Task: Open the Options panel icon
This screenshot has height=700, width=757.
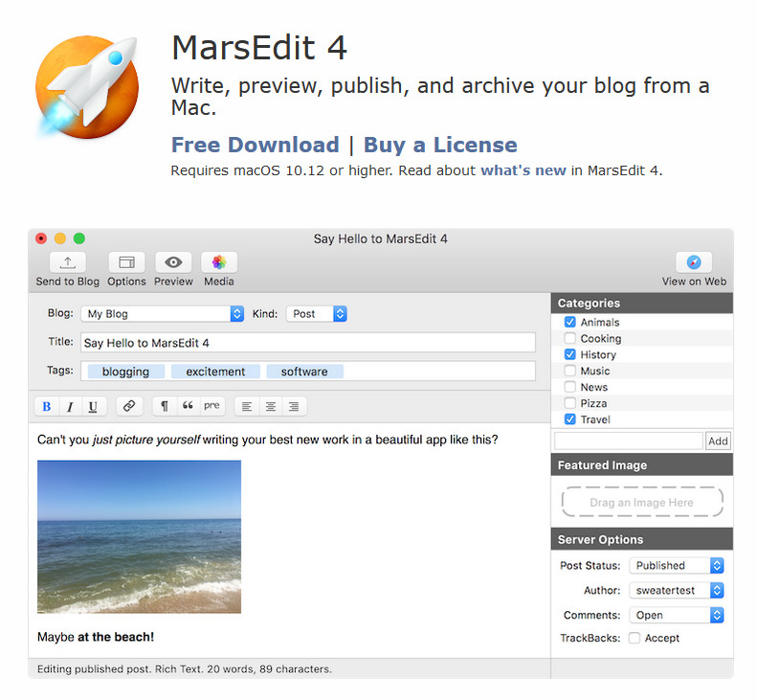Action: 126,262
